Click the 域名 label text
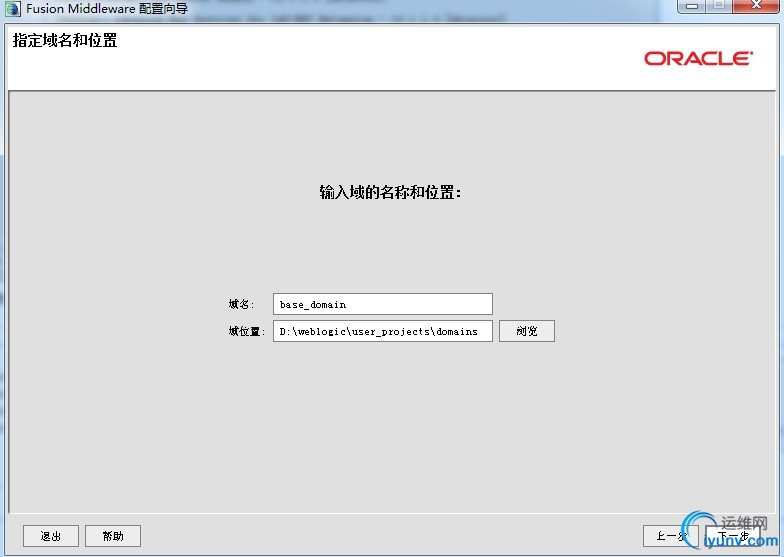The image size is (784, 557). (x=242, y=304)
